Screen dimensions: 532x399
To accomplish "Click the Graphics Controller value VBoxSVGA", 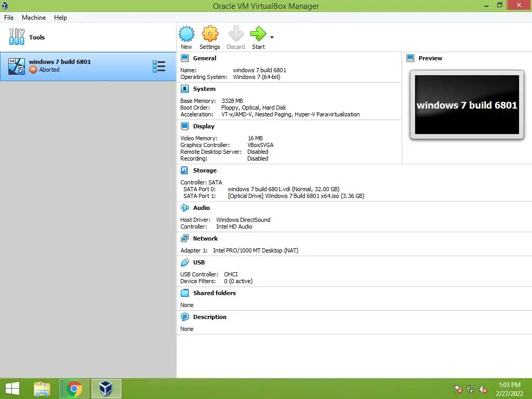I will [x=260, y=145].
